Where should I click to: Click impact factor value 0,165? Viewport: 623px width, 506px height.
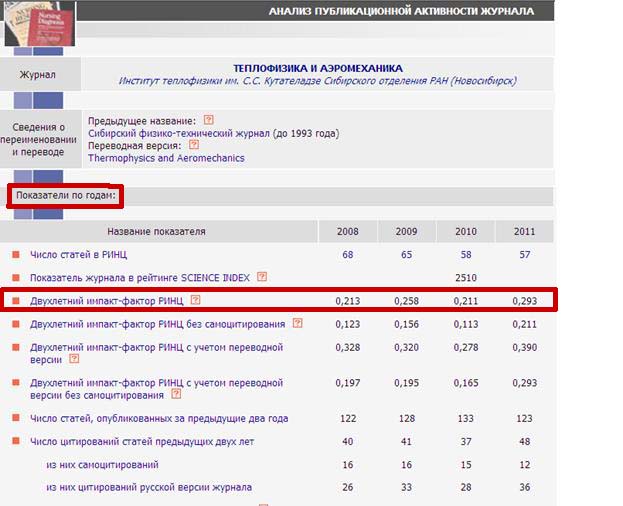(x=466, y=383)
